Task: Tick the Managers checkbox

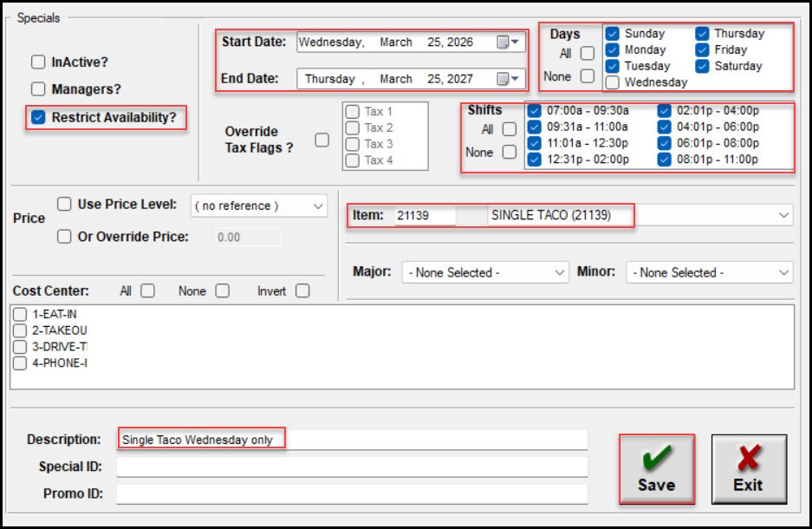Action: pyautogui.click(x=38, y=89)
